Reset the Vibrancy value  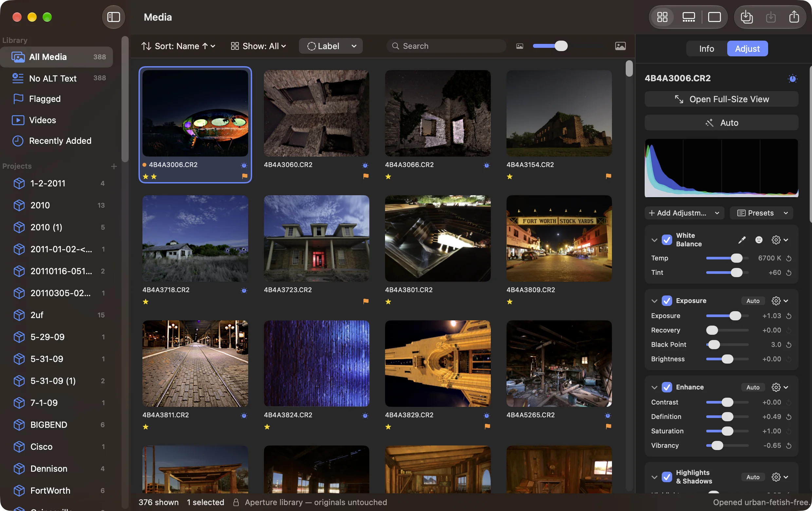[x=789, y=445]
